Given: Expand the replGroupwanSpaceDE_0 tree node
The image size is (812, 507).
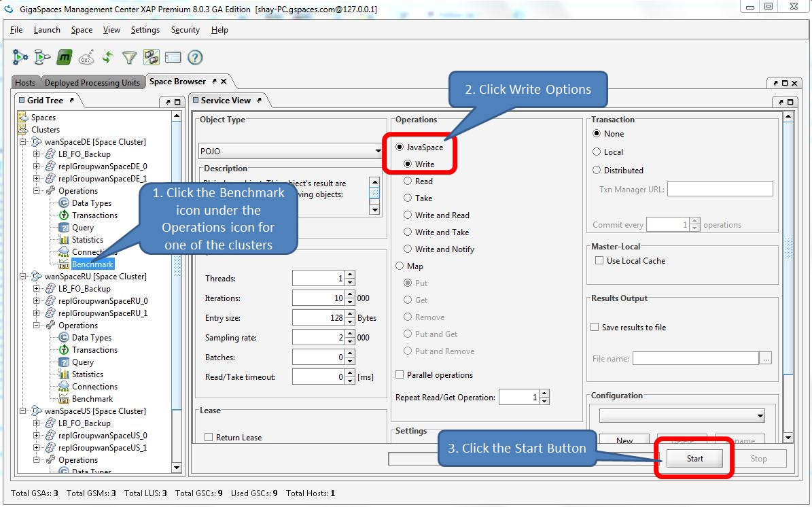Looking at the screenshot, I should 37,167.
